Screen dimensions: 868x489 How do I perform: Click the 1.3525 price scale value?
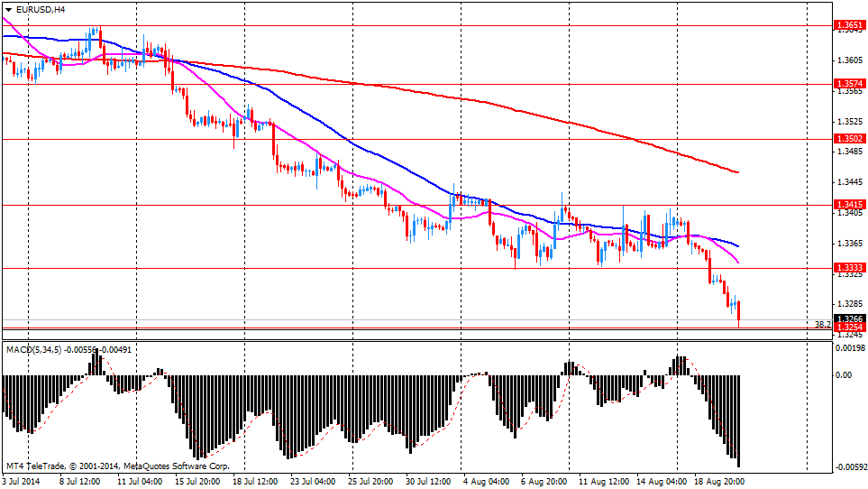tap(850, 121)
